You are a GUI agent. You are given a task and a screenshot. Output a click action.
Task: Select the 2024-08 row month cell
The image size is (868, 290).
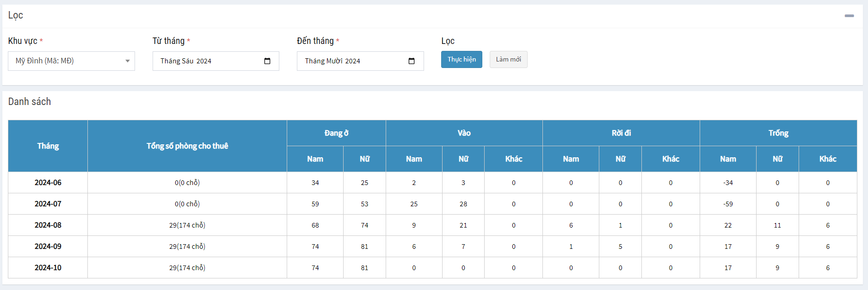point(48,225)
